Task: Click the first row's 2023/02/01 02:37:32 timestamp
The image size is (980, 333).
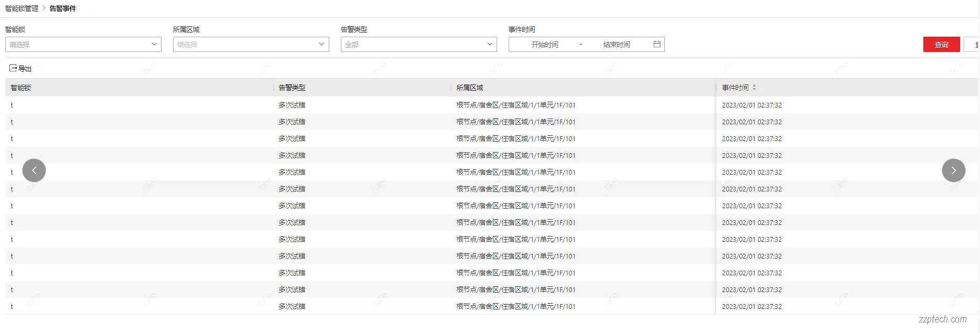Action: [x=752, y=105]
